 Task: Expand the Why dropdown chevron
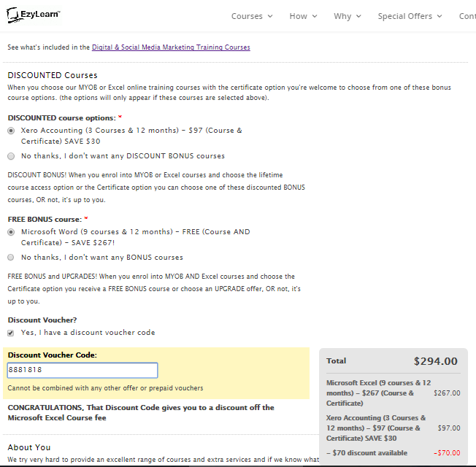(x=358, y=16)
